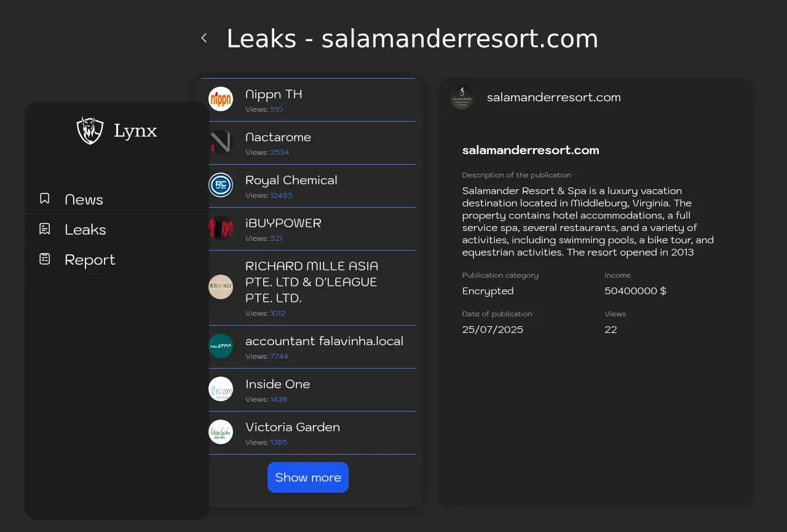
Task: Click the Nactarome logo thumbnail
Action: pos(221,142)
